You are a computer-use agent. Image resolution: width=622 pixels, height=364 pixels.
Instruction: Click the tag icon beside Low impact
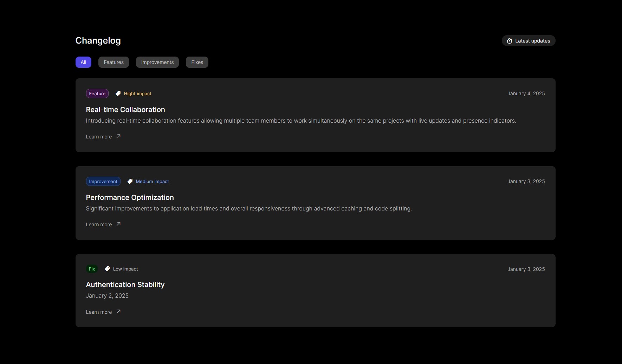(107, 269)
